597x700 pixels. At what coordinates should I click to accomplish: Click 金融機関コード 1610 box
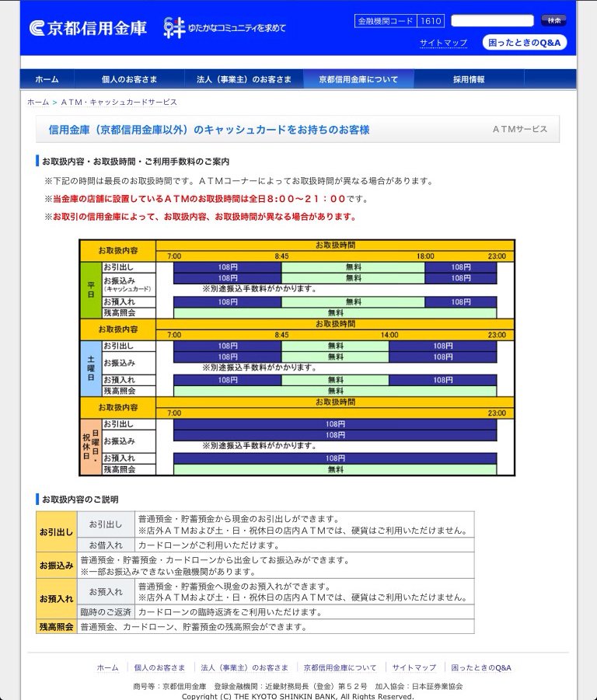click(400, 21)
